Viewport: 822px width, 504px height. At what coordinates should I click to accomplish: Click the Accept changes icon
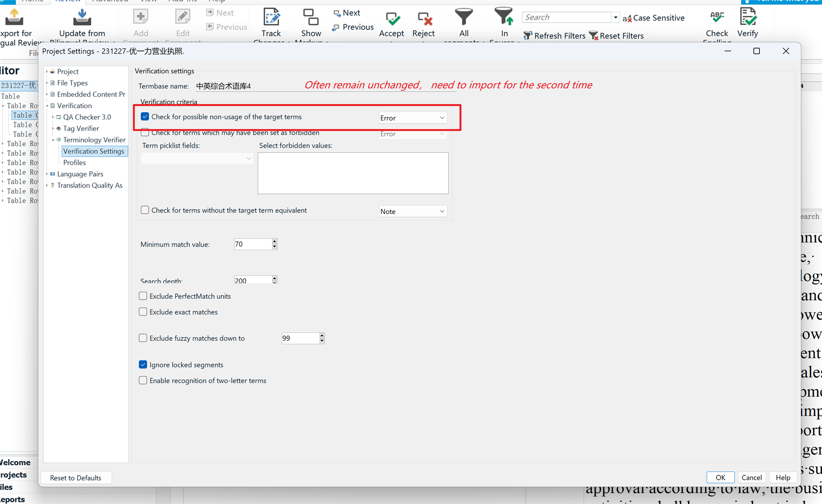392,19
